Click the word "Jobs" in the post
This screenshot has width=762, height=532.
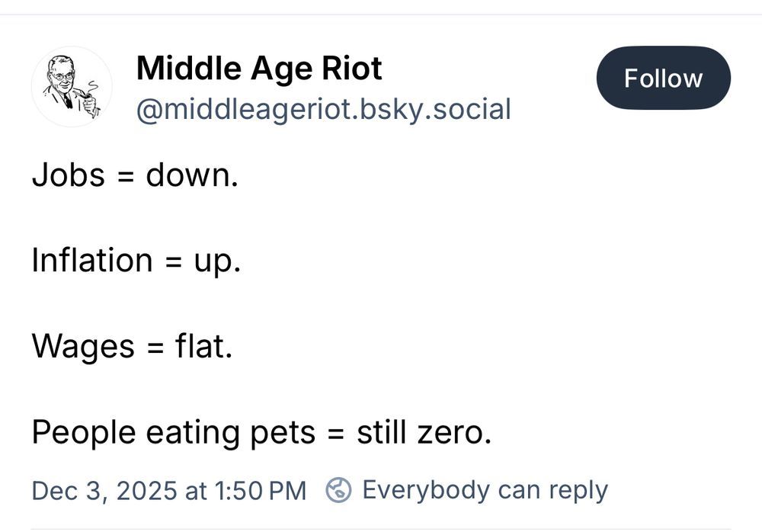click(x=69, y=175)
